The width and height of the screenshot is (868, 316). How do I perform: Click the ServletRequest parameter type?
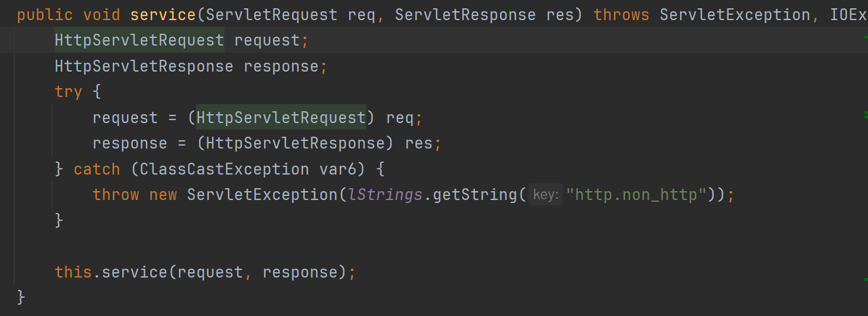coord(272,14)
